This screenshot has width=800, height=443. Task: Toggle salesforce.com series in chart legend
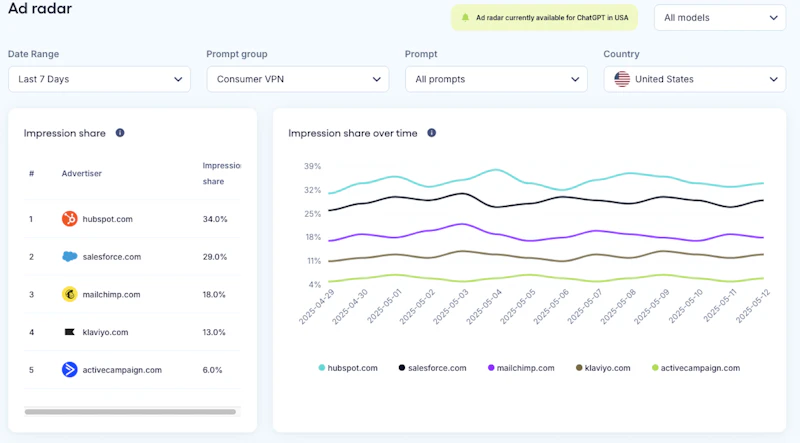coord(432,367)
